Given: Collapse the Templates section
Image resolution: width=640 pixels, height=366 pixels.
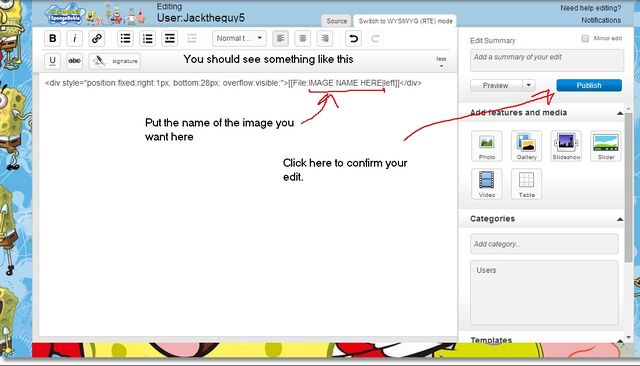Looking at the screenshot, I should click(620, 341).
